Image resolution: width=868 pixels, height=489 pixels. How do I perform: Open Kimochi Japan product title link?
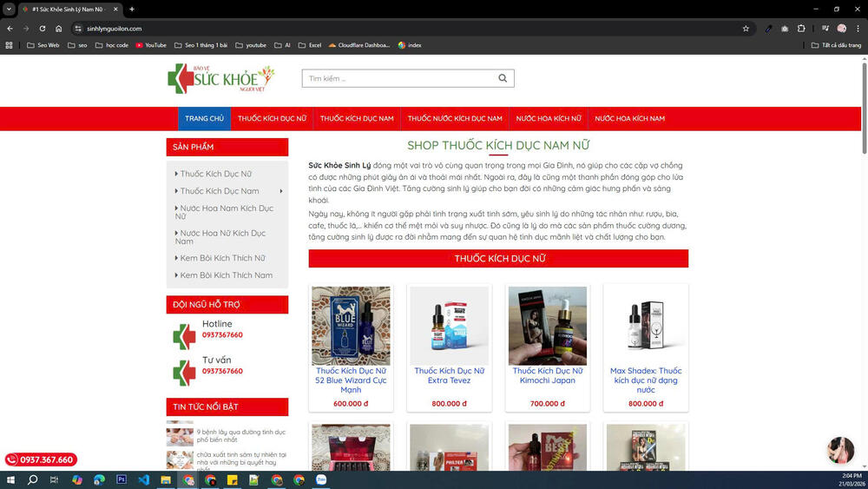click(548, 375)
